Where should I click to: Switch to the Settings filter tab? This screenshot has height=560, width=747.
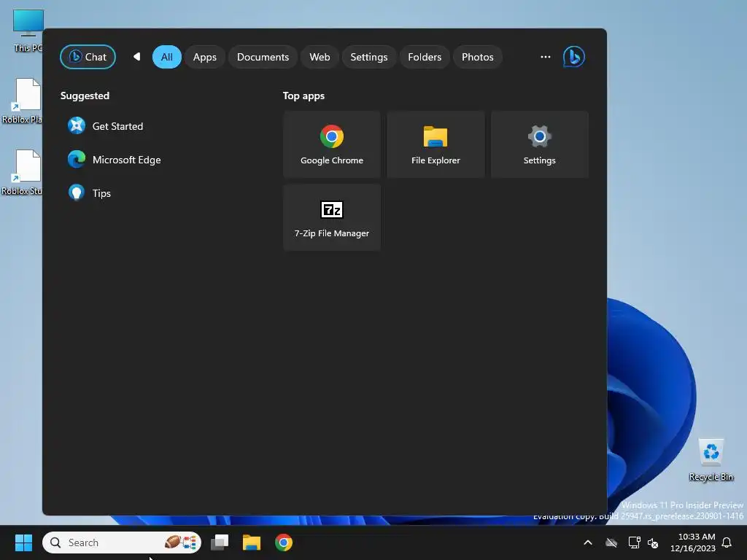coord(369,57)
